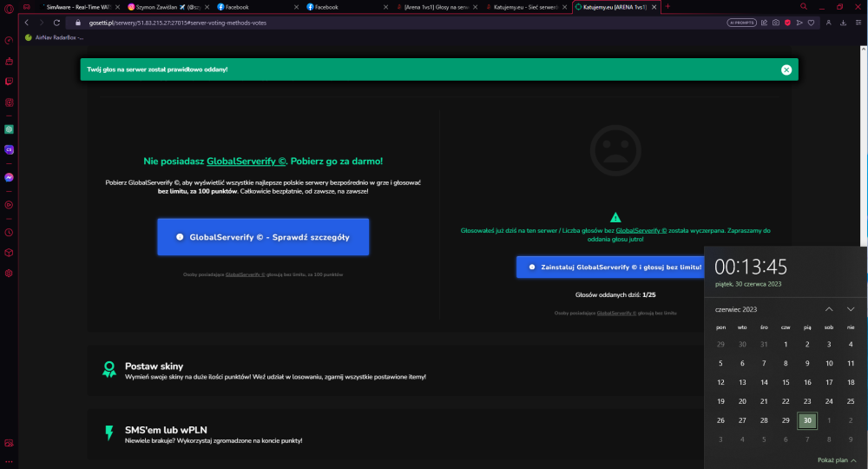
Task: Go to next month in calendar
Action: (x=851, y=309)
